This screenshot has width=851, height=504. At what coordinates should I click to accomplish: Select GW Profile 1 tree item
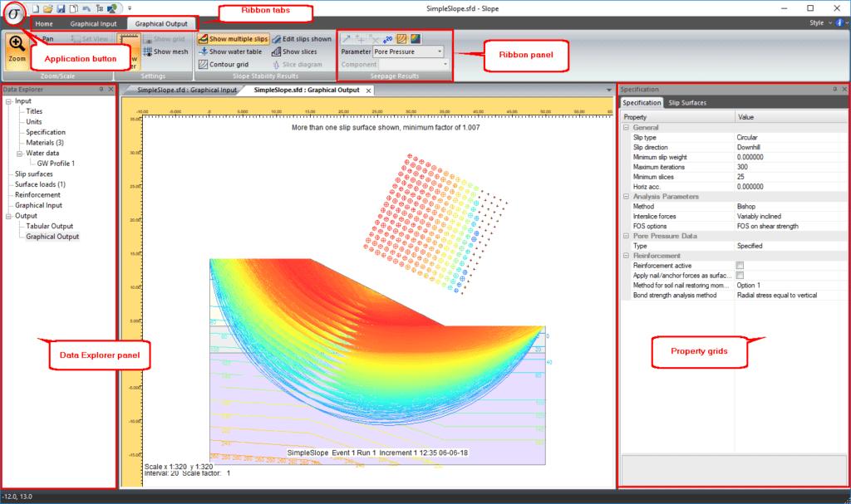[56, 164]
